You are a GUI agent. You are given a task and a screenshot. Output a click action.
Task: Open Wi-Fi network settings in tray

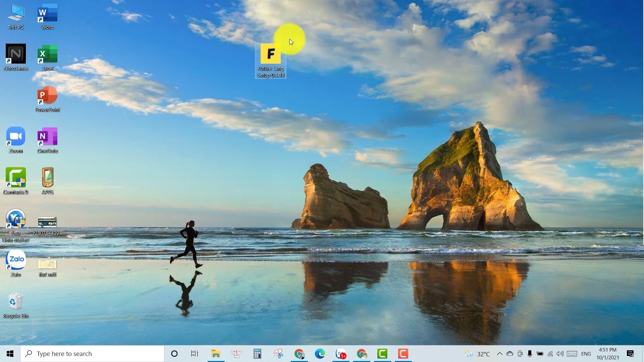click(x=550, y=354)
